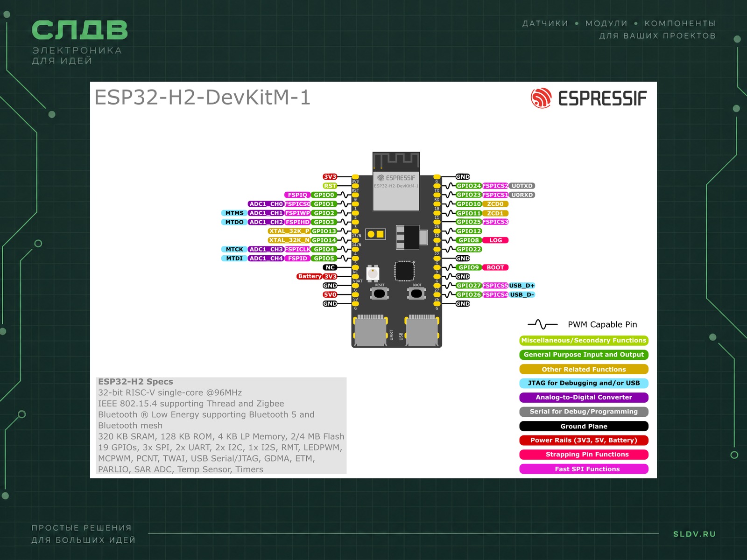747x560 pixels.
Task: Select the Power Rails legend swatch
Action: point(584,440)
